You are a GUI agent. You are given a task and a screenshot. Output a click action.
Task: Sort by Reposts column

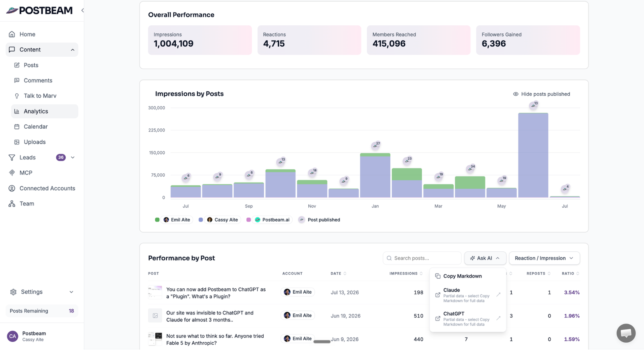539,274
